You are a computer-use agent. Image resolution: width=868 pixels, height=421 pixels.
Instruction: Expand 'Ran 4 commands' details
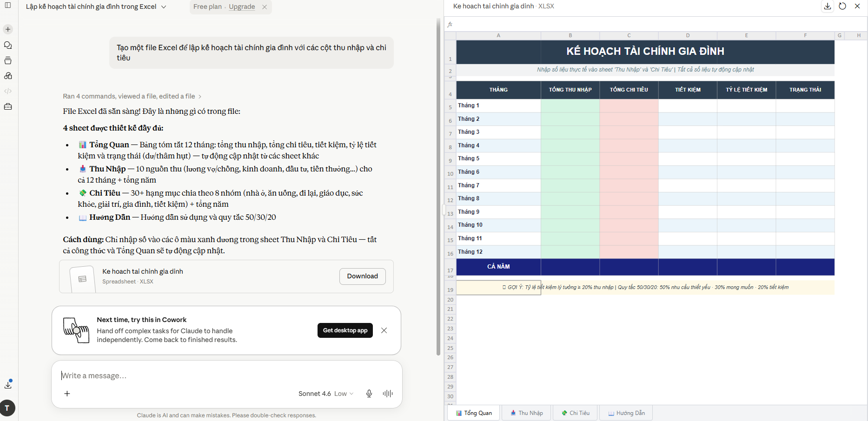(x=132, y=96)
